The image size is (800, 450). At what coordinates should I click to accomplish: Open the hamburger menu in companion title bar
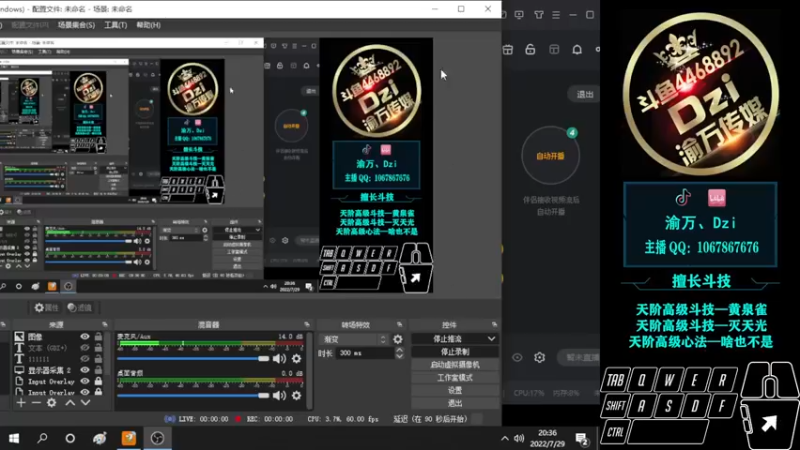click(556, 15)
